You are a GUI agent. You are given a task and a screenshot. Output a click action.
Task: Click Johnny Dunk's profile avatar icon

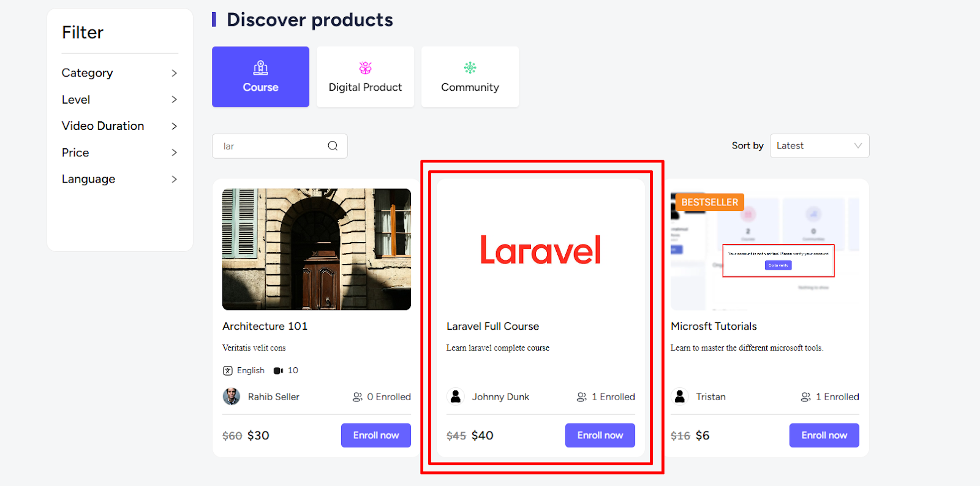tap(455, 397)
